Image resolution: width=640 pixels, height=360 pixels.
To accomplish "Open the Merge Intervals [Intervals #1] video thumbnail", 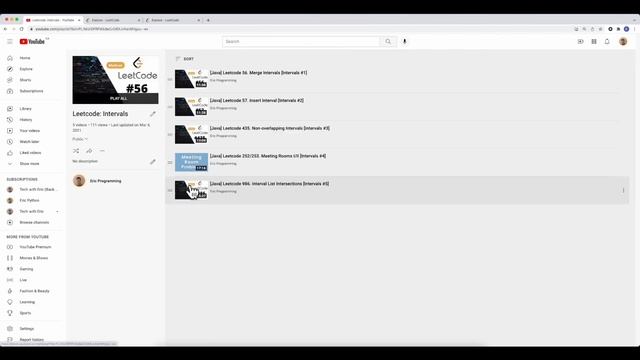I will (191, 79).
